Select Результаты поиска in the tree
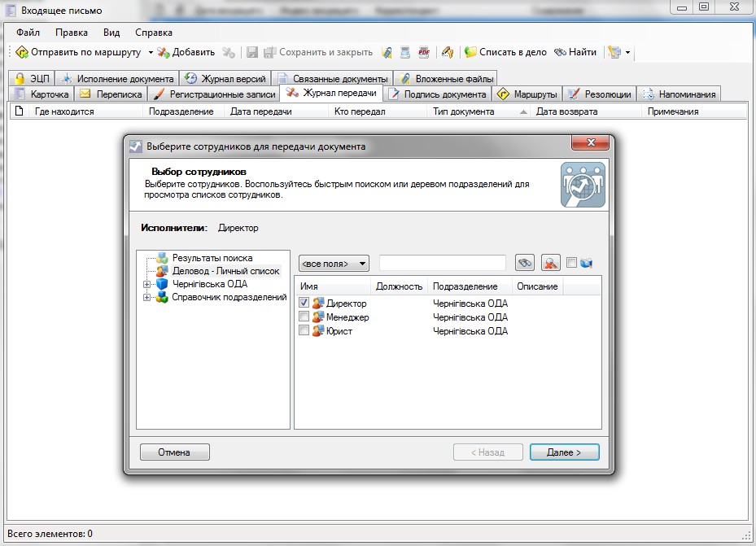 point(212,258)
